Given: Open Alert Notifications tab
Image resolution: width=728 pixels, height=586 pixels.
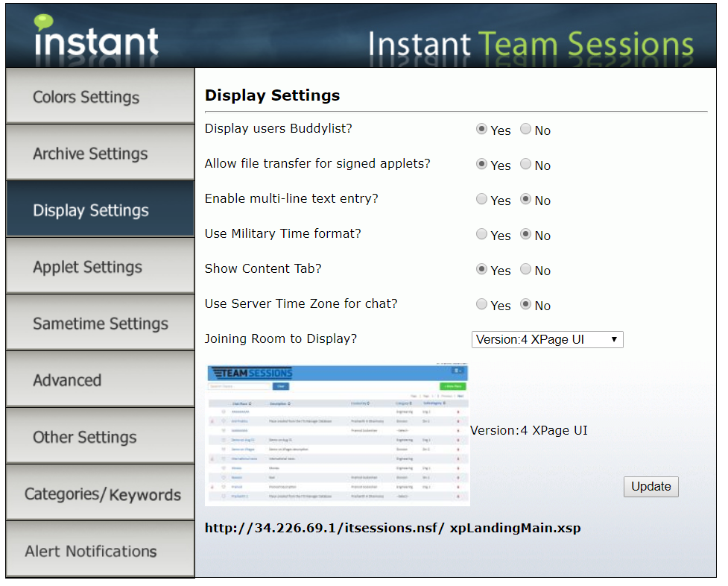Looking at the screenshot, I should [101, 549].
